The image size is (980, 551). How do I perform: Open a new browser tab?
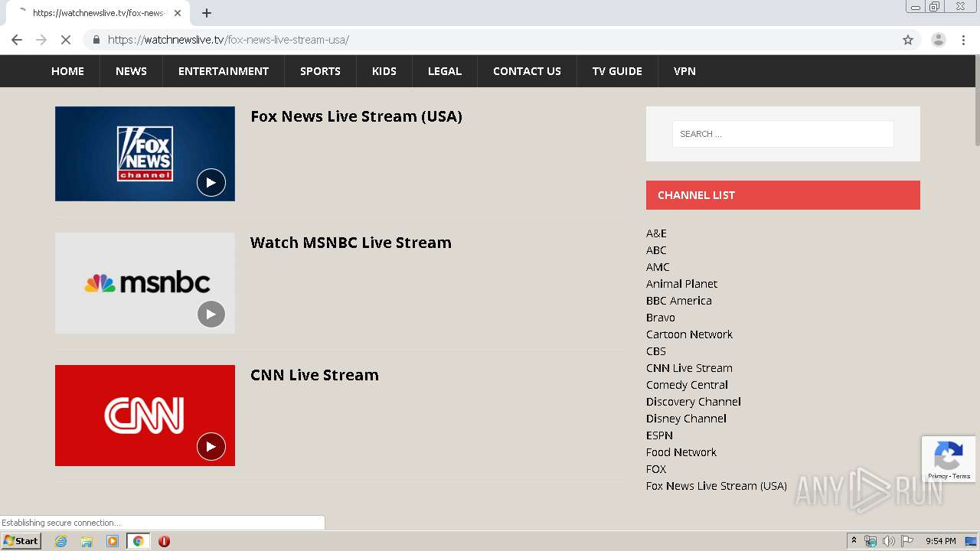[x=207, y=13]
